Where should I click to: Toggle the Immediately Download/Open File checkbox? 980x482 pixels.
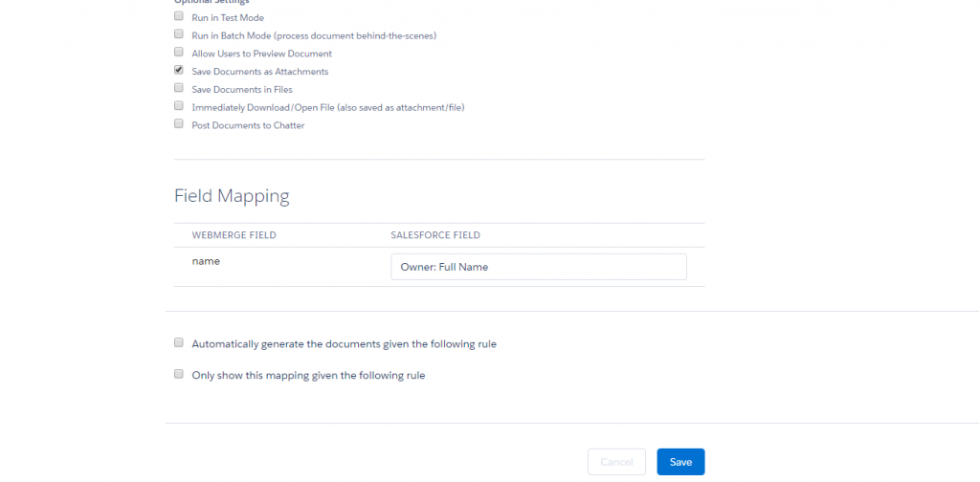(x=178, y=106)
